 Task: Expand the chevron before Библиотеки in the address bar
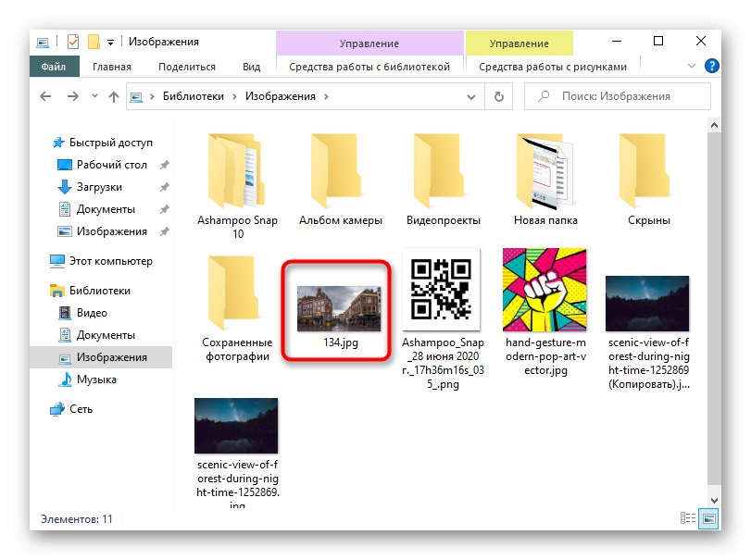click(152, 96)
